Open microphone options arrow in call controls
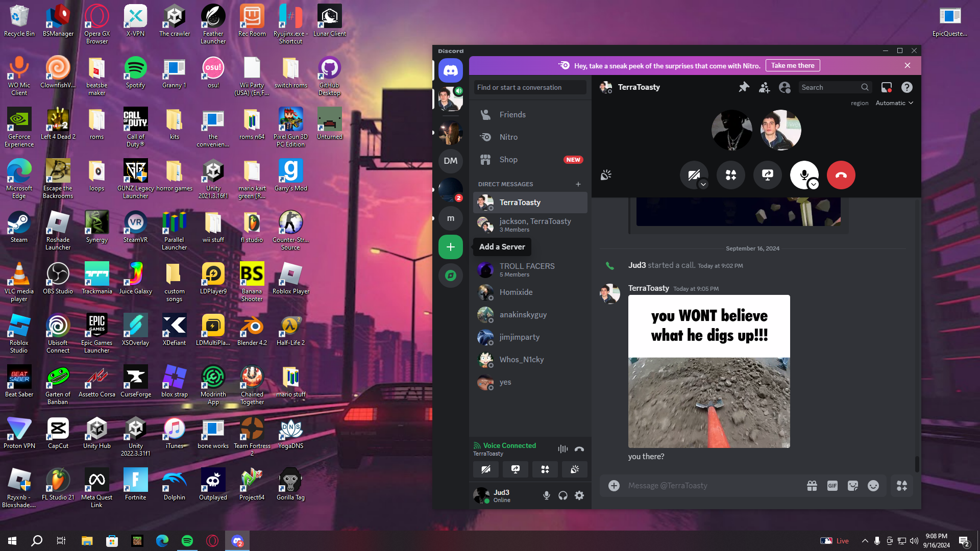Image resolution: width=980 pixels, height=551 pixels. pos(814,184)
